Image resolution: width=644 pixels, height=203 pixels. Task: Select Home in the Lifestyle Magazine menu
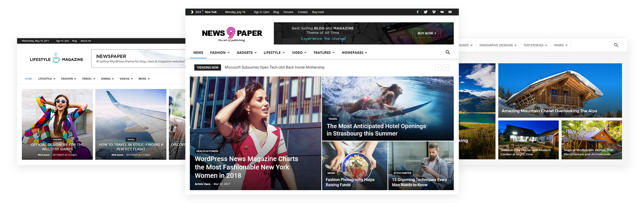(x=29, y=78)
